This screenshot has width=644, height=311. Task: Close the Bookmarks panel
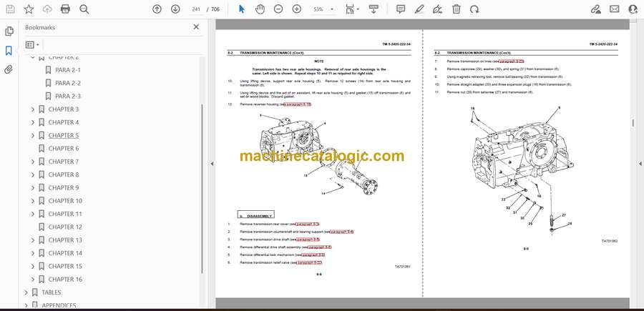[196, 27]
